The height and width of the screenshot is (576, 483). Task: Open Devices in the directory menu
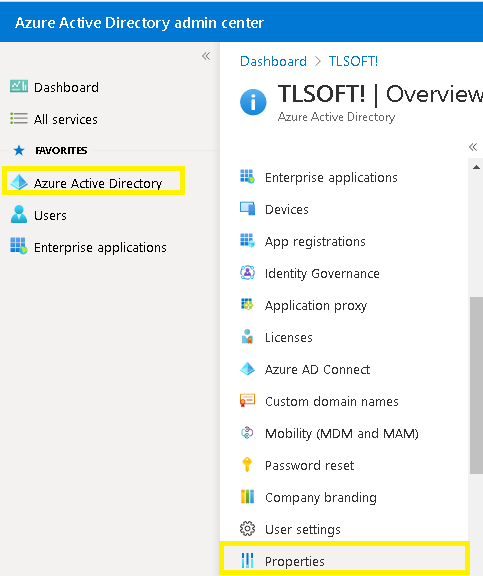(286, 209)
